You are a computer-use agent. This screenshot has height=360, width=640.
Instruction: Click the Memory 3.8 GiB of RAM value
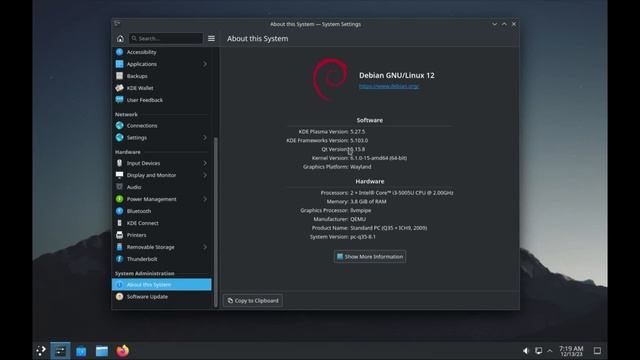[368, 202]
